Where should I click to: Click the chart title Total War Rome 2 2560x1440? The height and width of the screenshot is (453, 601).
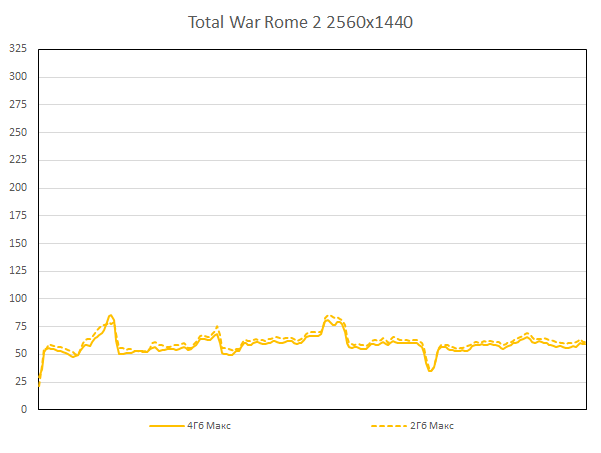pyautogui.click(x=300, y=21)
